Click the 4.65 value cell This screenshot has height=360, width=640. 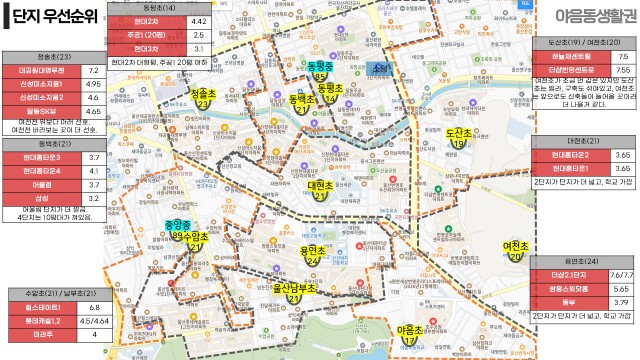pos(93,112)
